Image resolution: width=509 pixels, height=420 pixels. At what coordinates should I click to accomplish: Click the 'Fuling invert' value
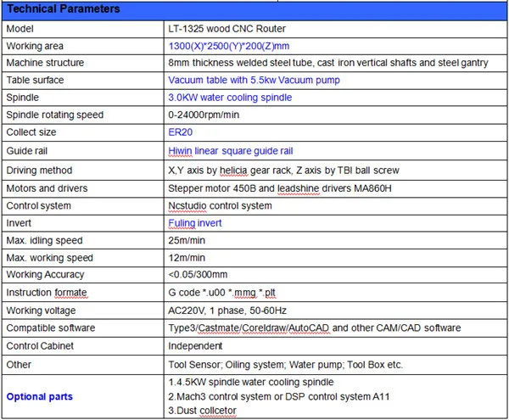195,223
